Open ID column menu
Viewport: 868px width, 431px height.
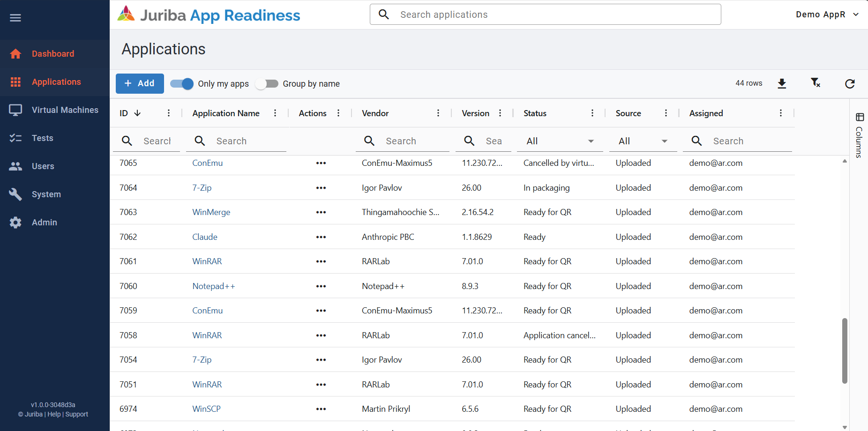pyautogui.click(x=169, y=113)
